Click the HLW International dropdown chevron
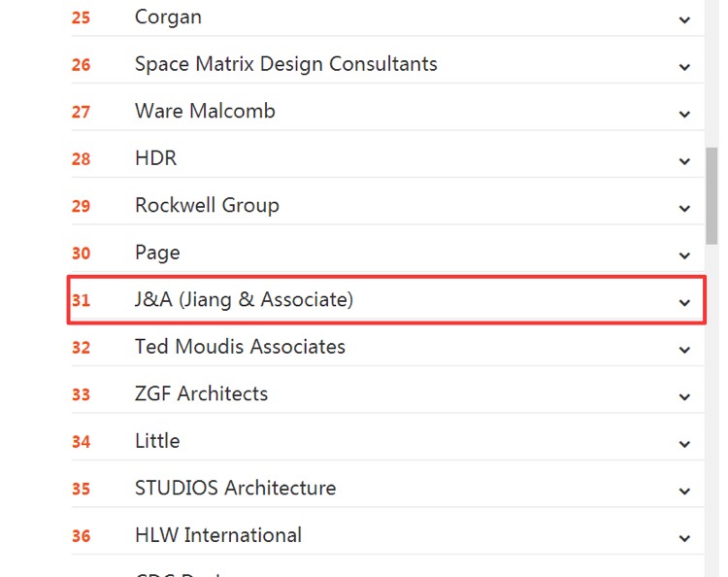 pyautogui.click(x=684, y=538)
